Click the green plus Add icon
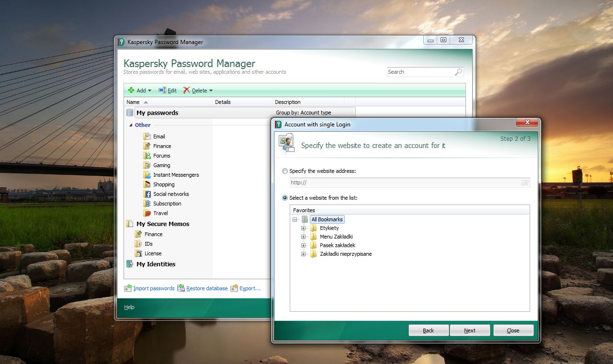This screenshot has width=613, height=364. coord(131,90)
